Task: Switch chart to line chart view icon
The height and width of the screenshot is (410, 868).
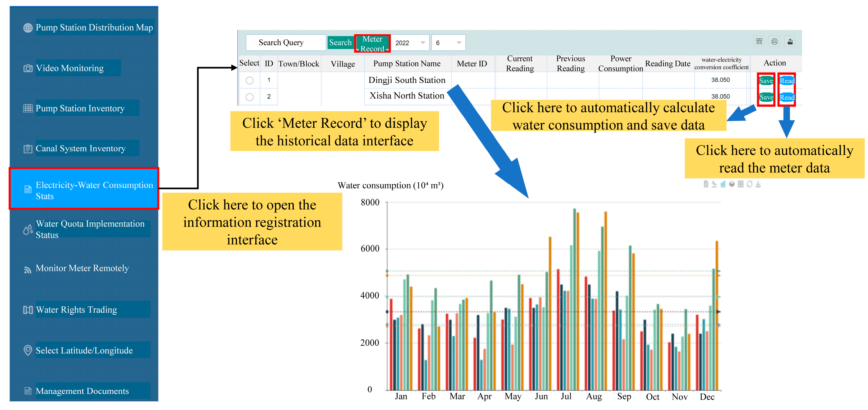Action: tap(714, 184)
